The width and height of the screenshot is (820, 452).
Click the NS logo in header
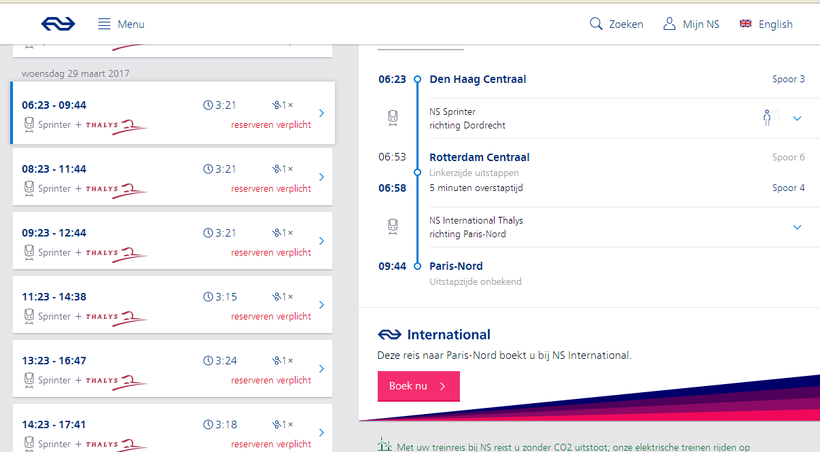click(x=58, y=24)
